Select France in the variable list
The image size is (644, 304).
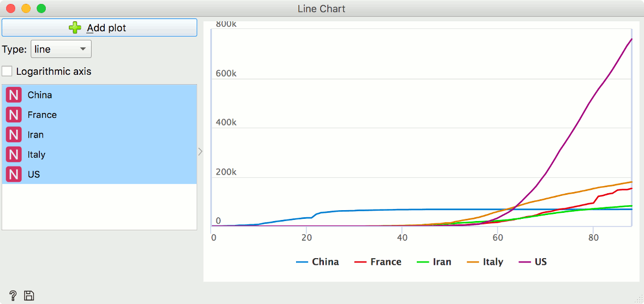pos(99,115)
